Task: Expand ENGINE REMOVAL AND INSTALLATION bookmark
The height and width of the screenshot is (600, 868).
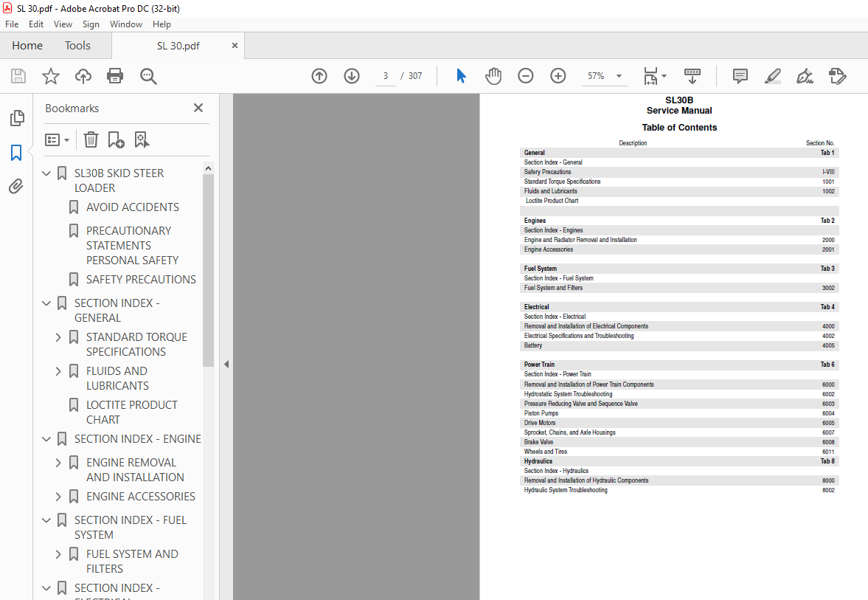Action: 58,463
